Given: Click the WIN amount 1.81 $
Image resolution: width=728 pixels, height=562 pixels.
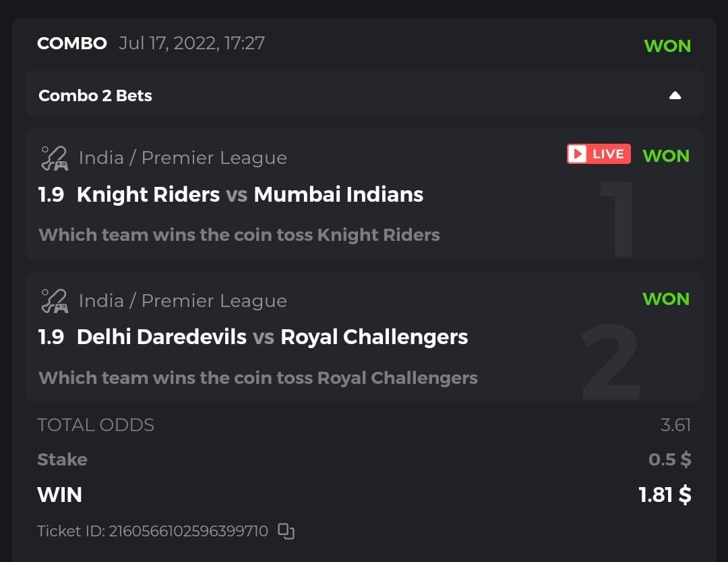Looking at the screenshot, I should (665, 495).
